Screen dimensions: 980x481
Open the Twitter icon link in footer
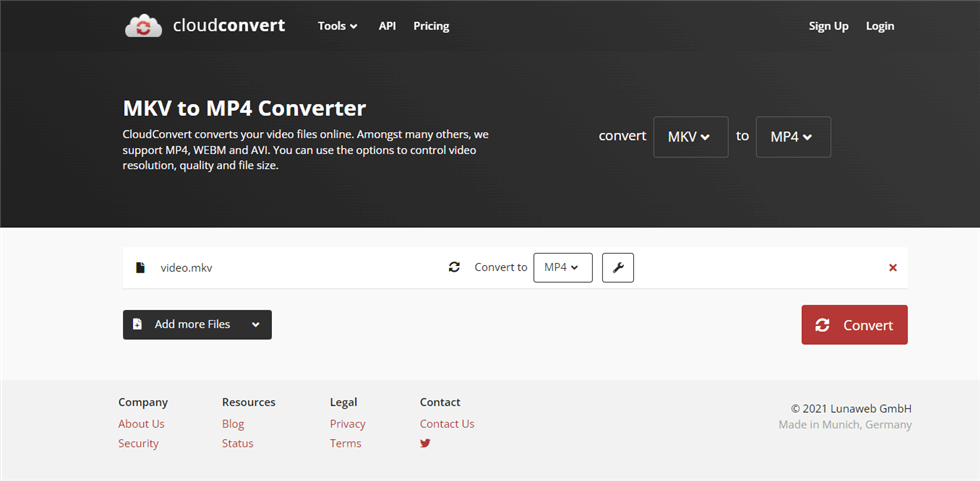[425, 444]
